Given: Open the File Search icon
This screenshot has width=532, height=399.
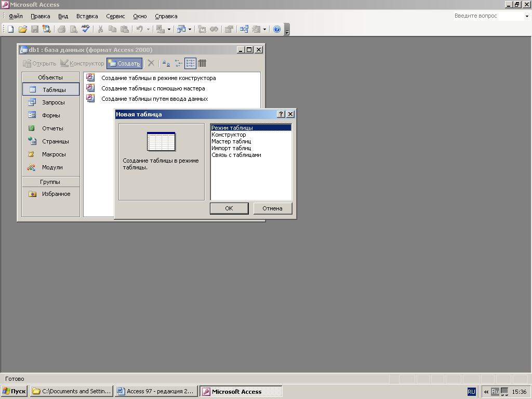Looking at the screenshot, I should (46, 29).
